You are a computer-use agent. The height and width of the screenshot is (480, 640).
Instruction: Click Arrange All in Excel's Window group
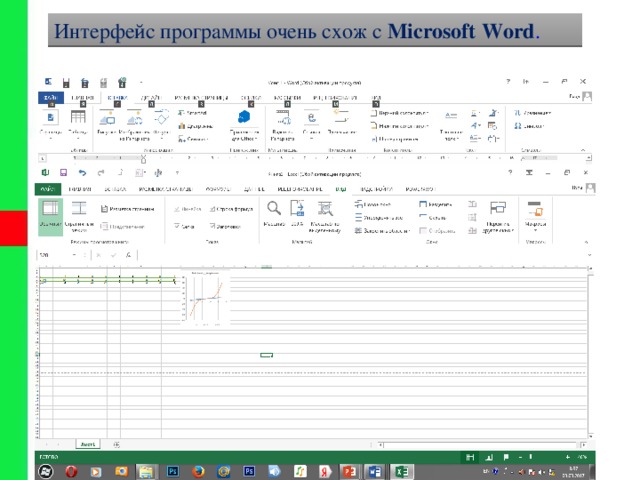point(379,218)
